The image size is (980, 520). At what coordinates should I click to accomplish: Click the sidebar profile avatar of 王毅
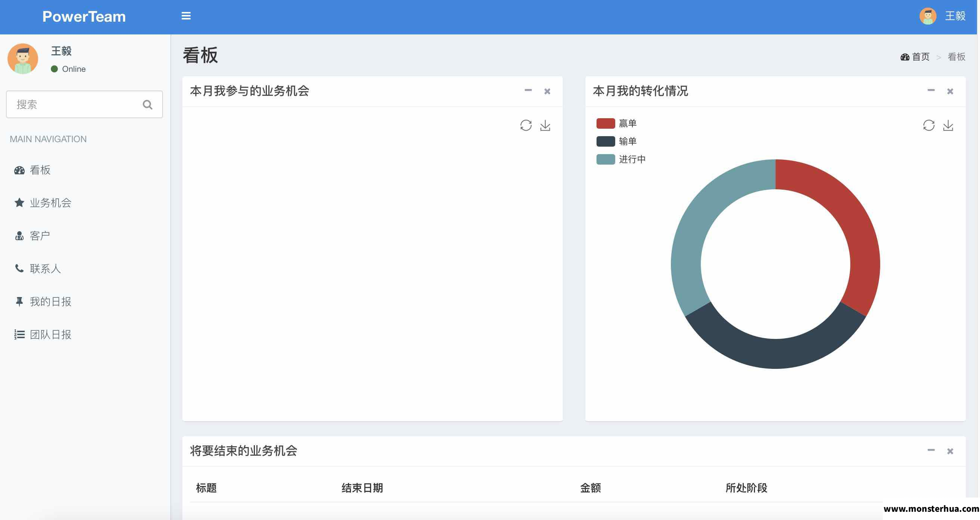tap(23, 59)
